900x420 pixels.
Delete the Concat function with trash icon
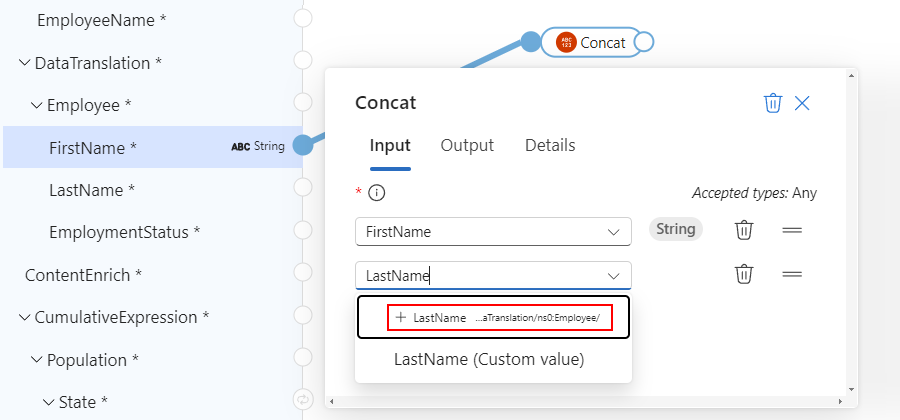click(772, 103)
